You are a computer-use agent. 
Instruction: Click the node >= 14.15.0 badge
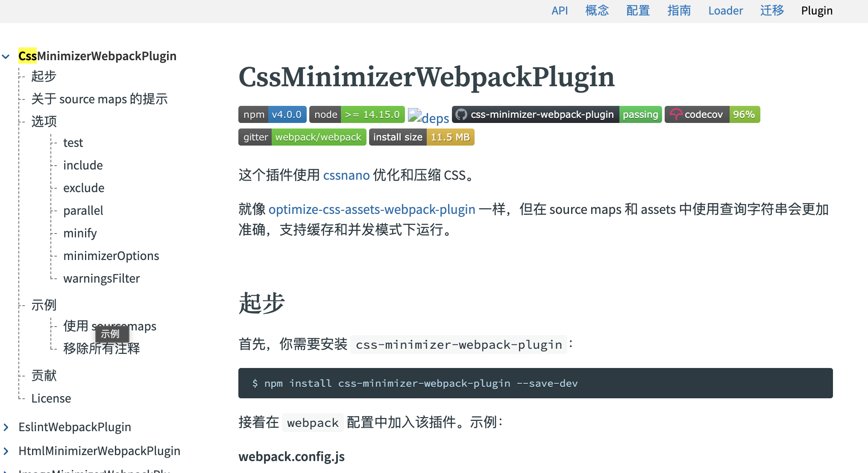tap(357, 114)
